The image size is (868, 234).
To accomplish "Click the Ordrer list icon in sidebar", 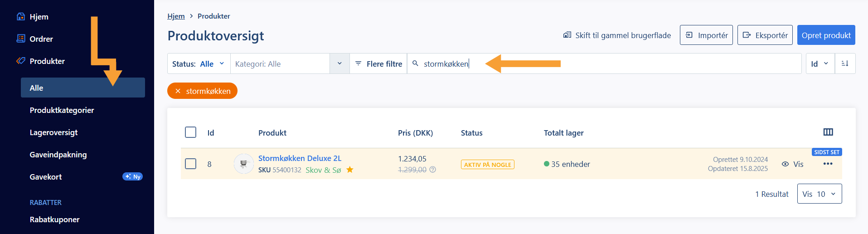I will tap(21, 39).
